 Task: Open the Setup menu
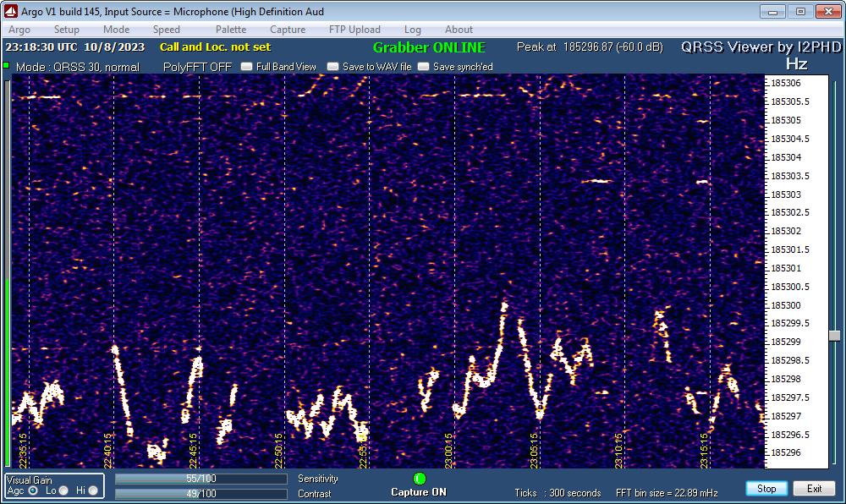66,30
